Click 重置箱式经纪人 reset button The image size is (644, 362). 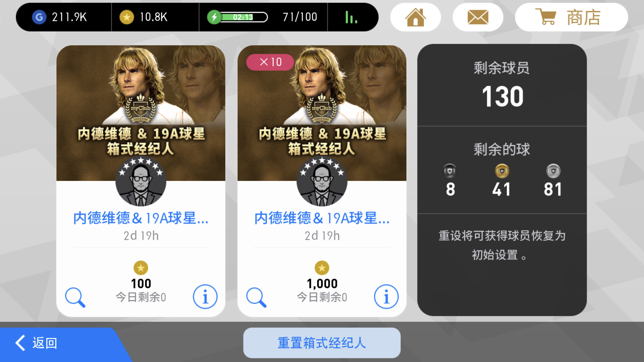(x=322, y=343)
